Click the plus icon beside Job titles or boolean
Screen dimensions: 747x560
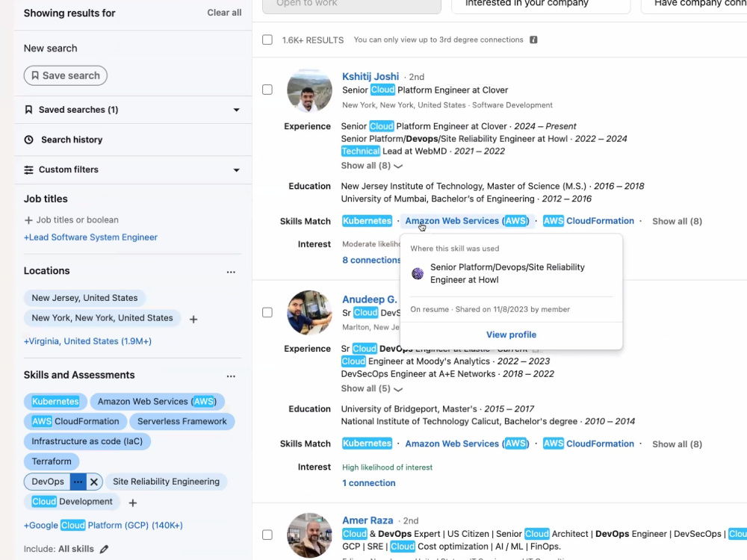(28, 220)
